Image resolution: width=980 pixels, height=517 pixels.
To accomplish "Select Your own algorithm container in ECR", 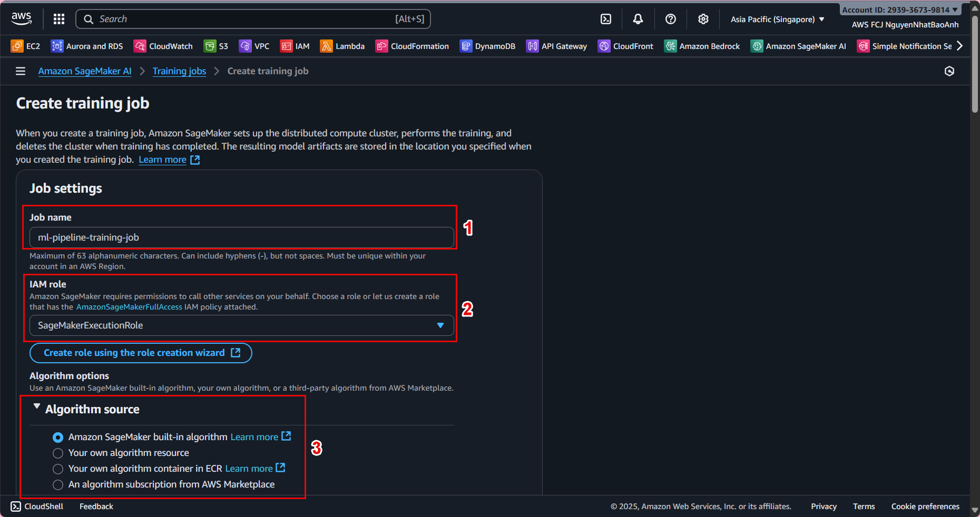I will click(x=58, y=469).
